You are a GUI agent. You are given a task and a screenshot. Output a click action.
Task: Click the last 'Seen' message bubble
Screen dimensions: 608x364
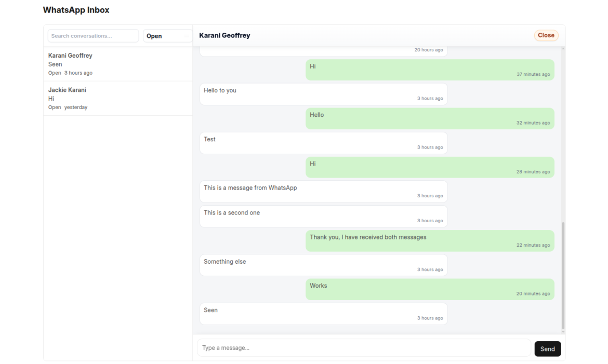(x=323, y=314)
